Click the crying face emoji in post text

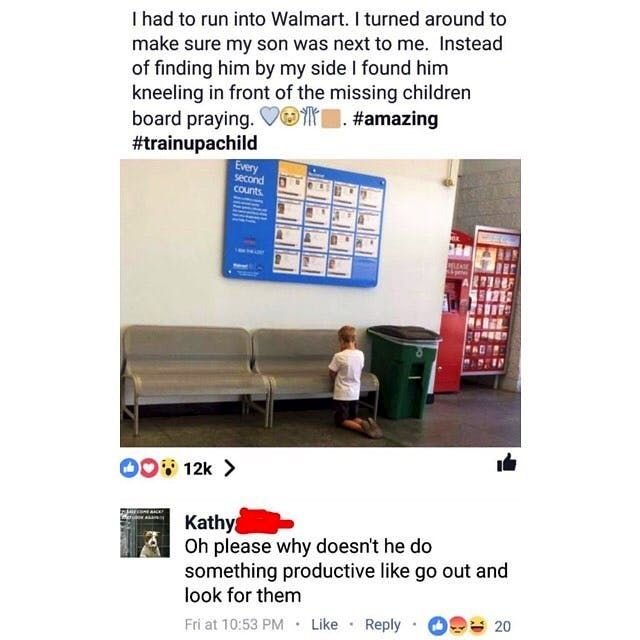[x=290, y=117]
